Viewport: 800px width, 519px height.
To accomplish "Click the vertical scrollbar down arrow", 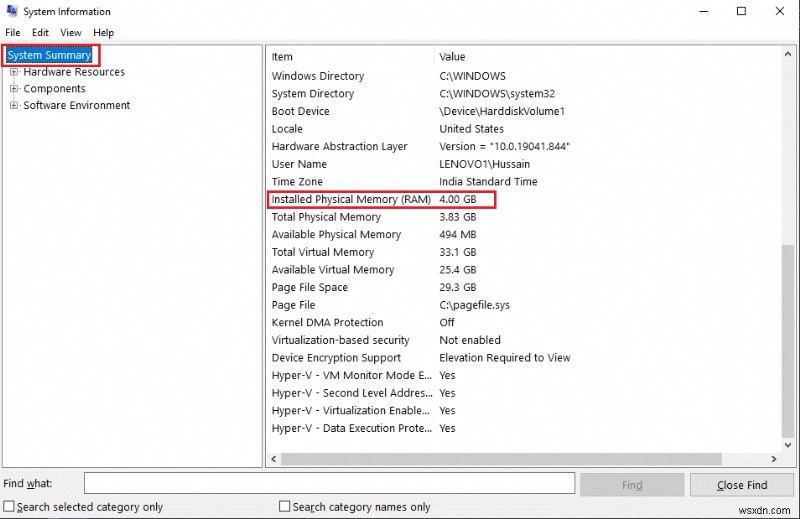I will tap(788, 445).
